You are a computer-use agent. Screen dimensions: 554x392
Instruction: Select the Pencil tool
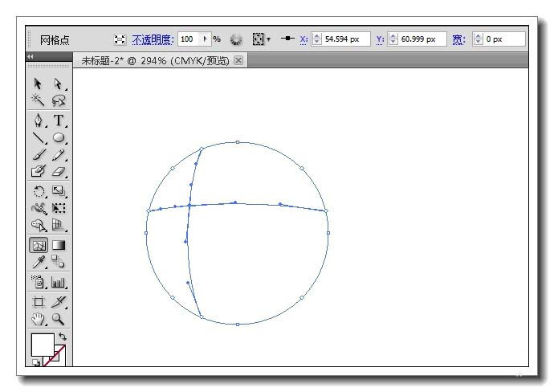click(x=59, y=155)
